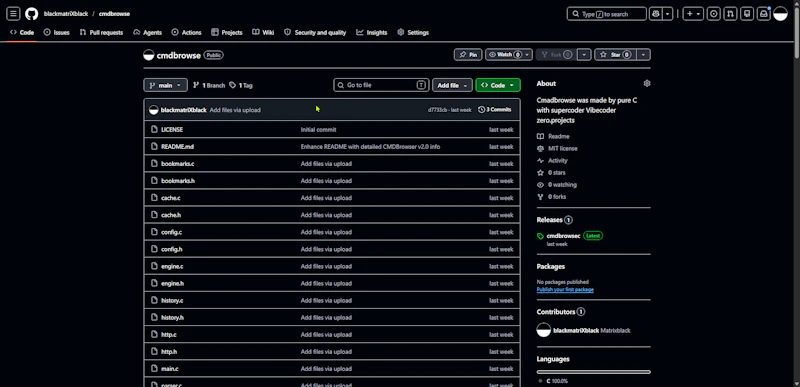
Task: Expand the star lists dropdown arrow
Action: coord(644,55)
